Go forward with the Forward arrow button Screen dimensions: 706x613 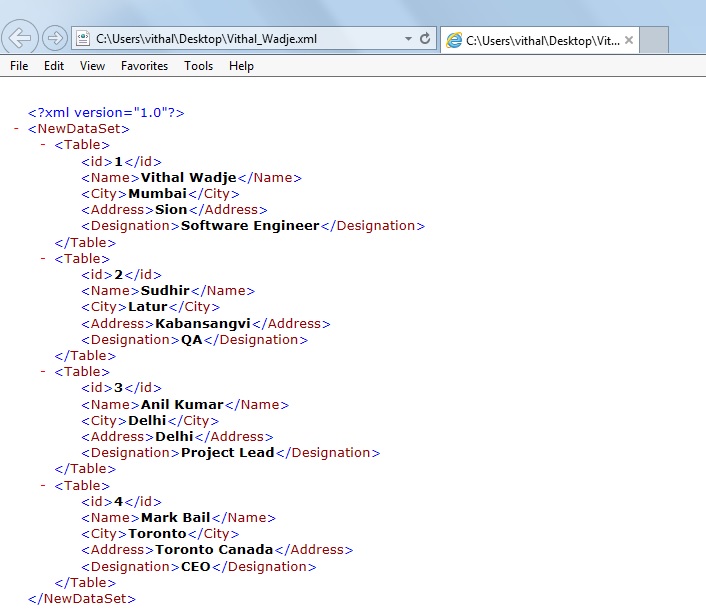(x=55, y=38)
